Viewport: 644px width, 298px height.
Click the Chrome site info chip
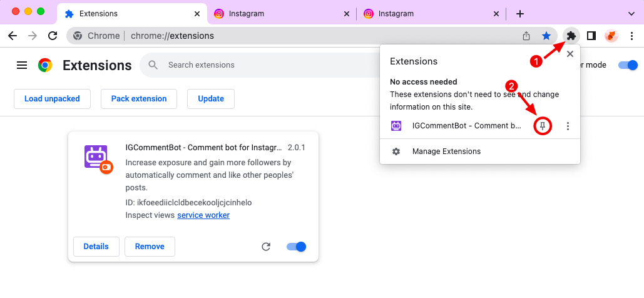point(96,36)
